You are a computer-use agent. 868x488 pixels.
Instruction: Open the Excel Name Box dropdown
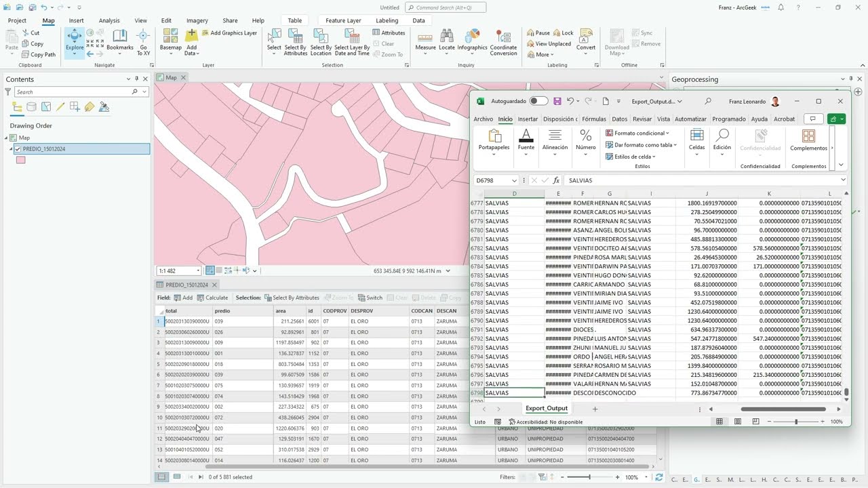pos(514,180)
